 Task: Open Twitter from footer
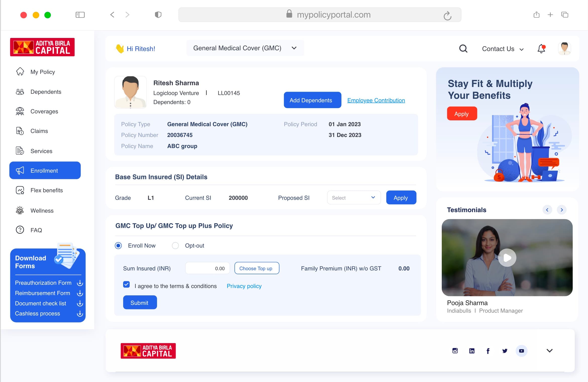505,351
